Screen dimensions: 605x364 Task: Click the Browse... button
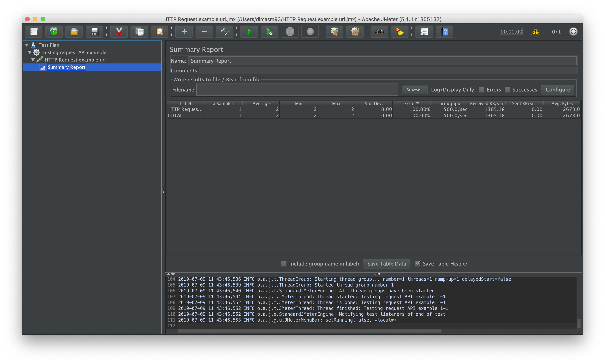click(x=415, y=90)
